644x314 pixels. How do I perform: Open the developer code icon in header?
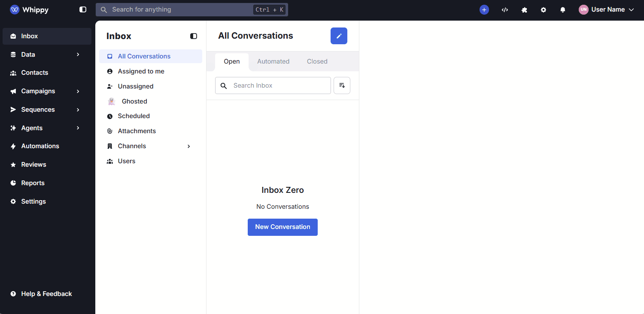point(505,9)
